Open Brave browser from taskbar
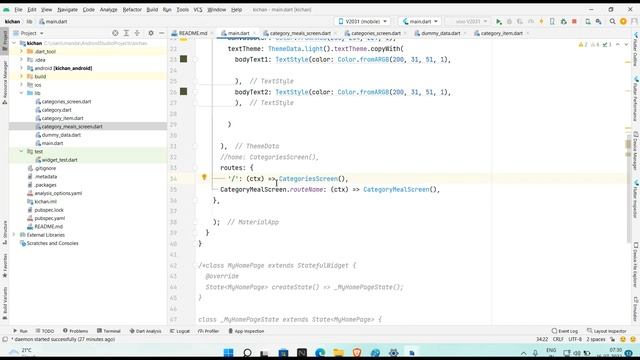The height and width of the screenshot is (360, 640). click(x=357, y=353)
